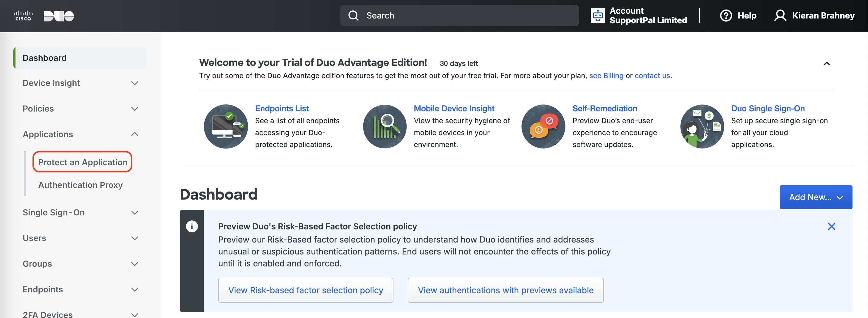Click the info icon on policy banner
The image size is (868, 318).
click(192, 226)
